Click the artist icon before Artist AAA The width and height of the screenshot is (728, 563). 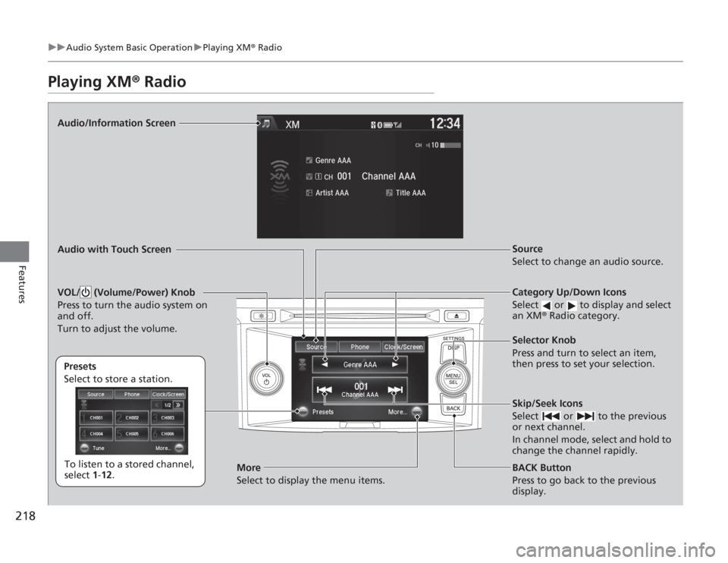[x=309, y=193]
